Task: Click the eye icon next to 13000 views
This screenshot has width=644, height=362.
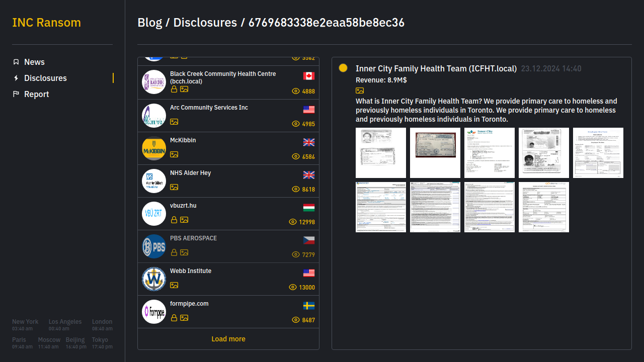Action: tap(293, 287)
